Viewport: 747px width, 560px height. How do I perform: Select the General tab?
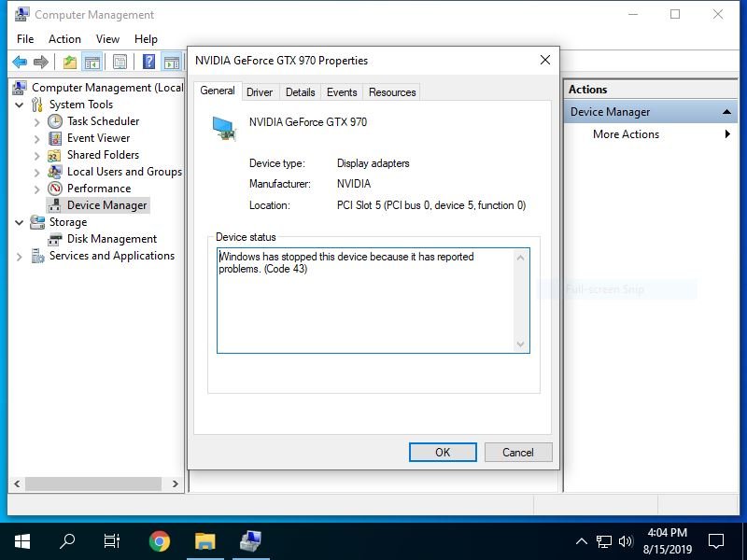[218, 91]
